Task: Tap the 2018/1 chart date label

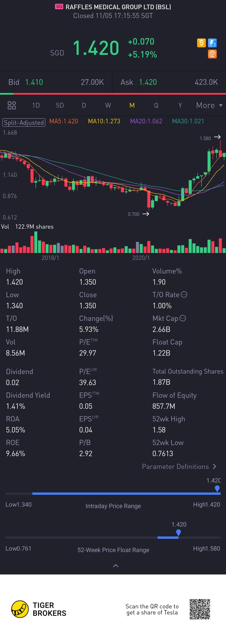Action: point(50,258)
